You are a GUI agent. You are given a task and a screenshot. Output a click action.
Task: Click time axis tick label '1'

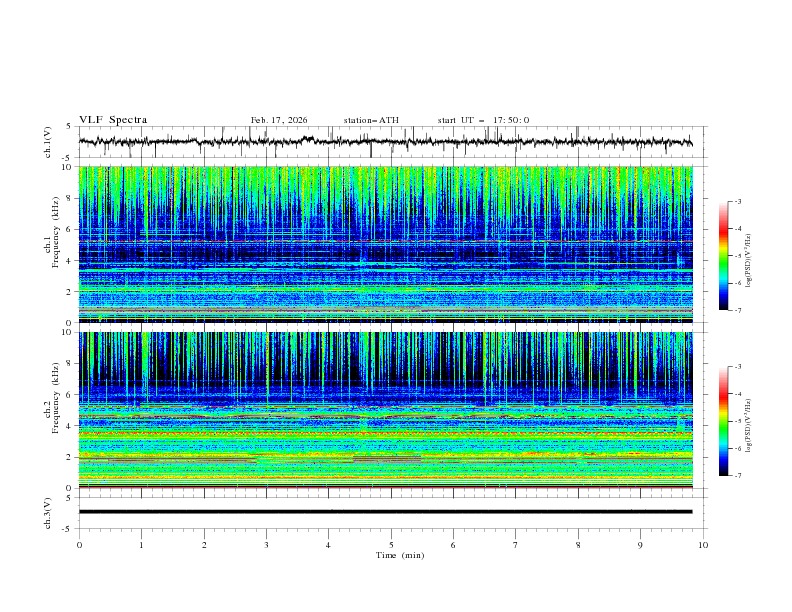click(x=141, y=545)
